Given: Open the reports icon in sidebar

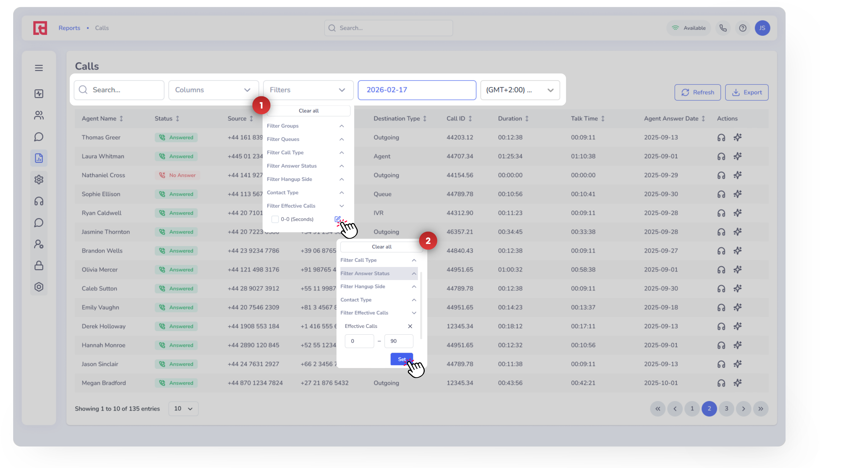Looking at the screenshot, I should coord(39,158).
